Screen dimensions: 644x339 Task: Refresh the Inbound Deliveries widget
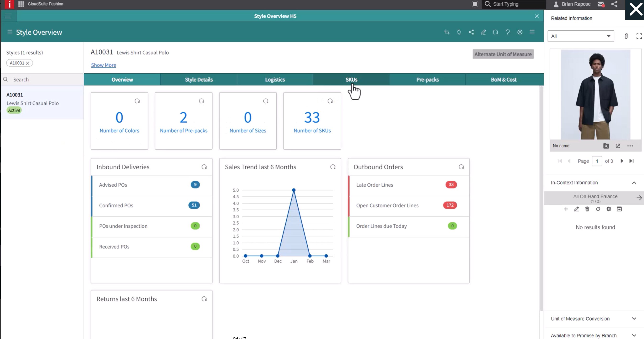(204, 167)
